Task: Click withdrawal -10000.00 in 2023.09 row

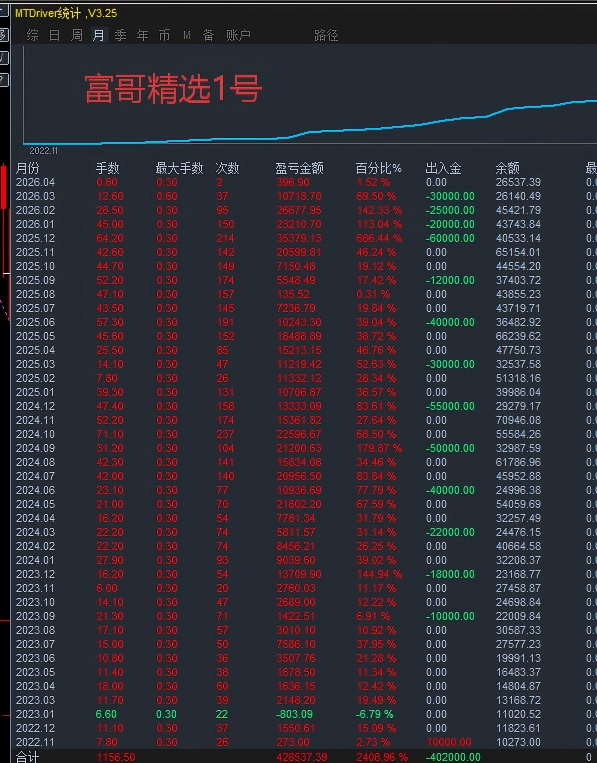Action: pos(450,617)
